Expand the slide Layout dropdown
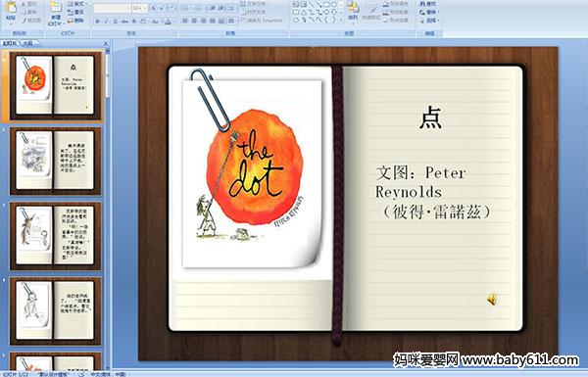 (x=76, y=4)
